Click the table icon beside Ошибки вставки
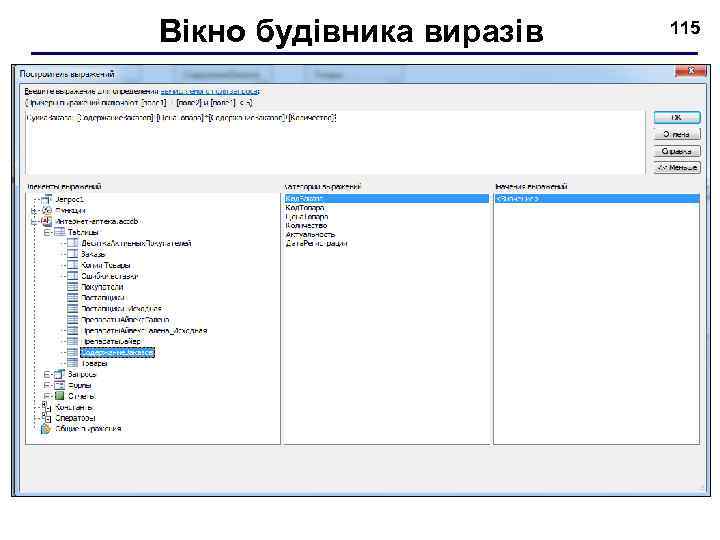The width and height of the screenshot is (720, 540). [x=73, y=276]
